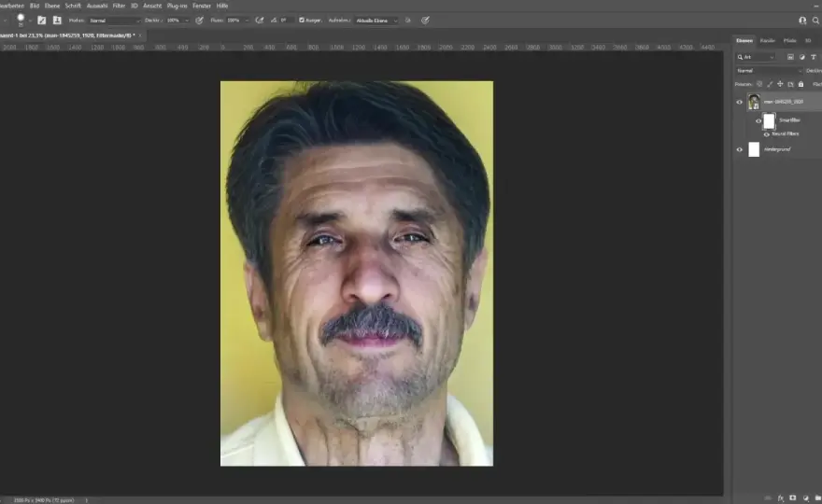Image resolution: width=822 pixels, height=504 pixels.
Task: Toggle the brush settings panel icon
Action: (42, 21)
